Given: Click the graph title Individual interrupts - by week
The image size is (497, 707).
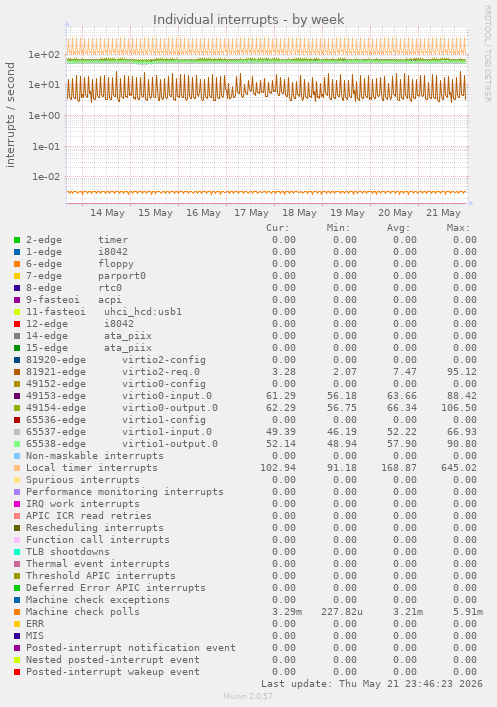Looking at the screenshot, I should [x=248, y=20].
